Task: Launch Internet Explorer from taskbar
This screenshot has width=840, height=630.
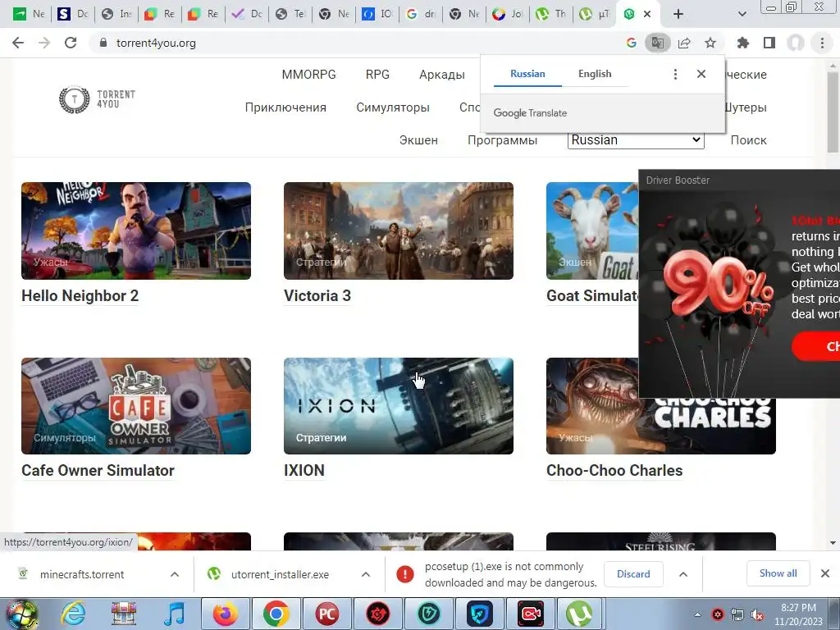Action: [x=73, y=614]
